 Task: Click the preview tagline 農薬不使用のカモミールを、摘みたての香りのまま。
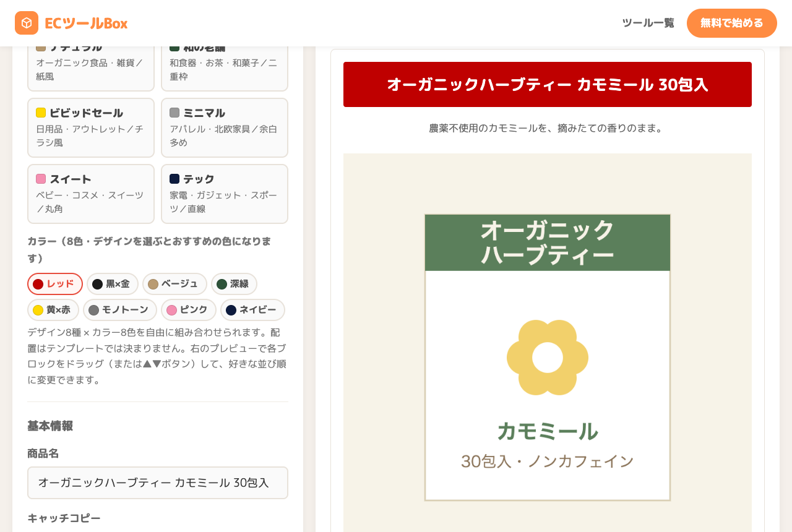pos(548,128)
